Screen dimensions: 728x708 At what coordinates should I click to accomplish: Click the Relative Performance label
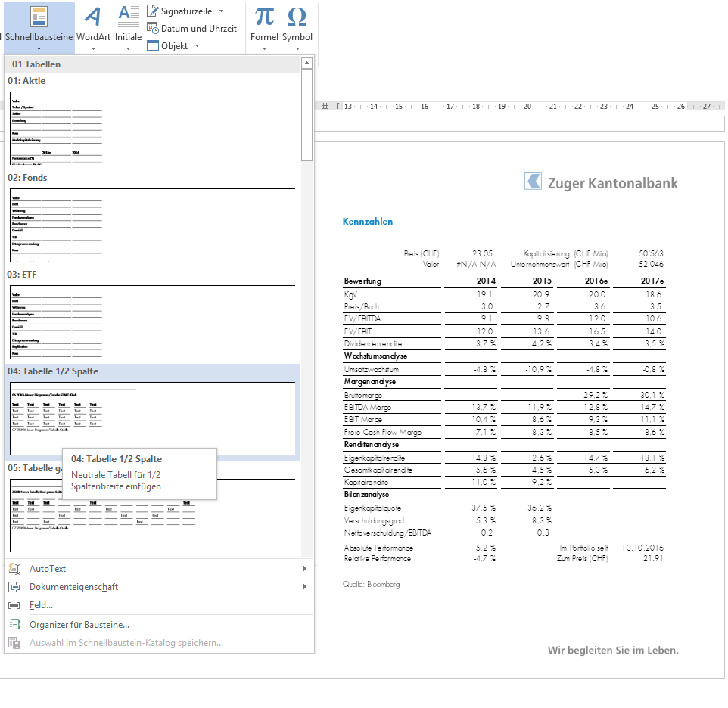coord(378,558)
